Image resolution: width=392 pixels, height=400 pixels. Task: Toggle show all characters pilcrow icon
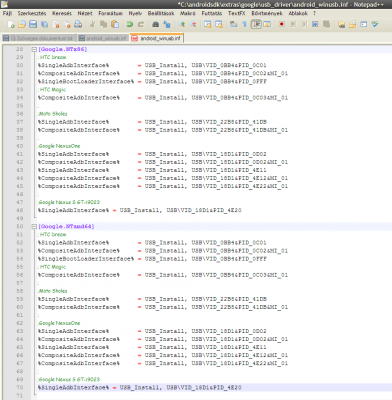pos(245,24)
